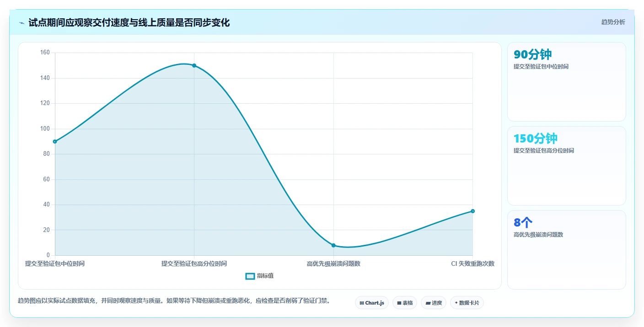This screenshot has width=644, height=327.
Task: Click the 8个 card value
Action: pos(523,223)
